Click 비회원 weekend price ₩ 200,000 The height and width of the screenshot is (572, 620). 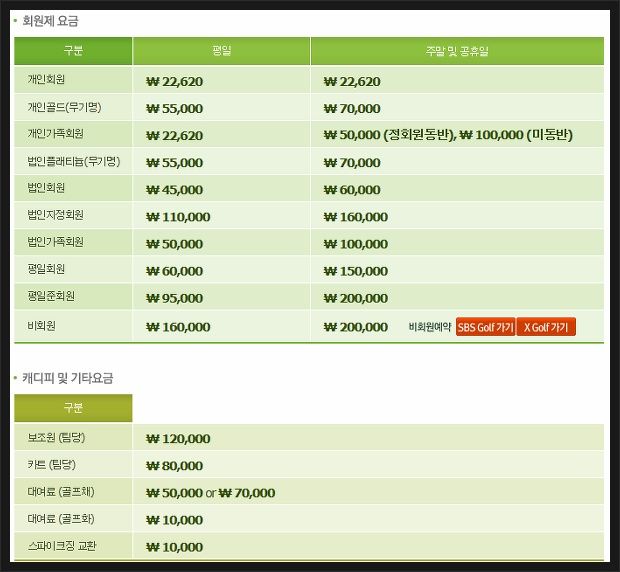355,327
